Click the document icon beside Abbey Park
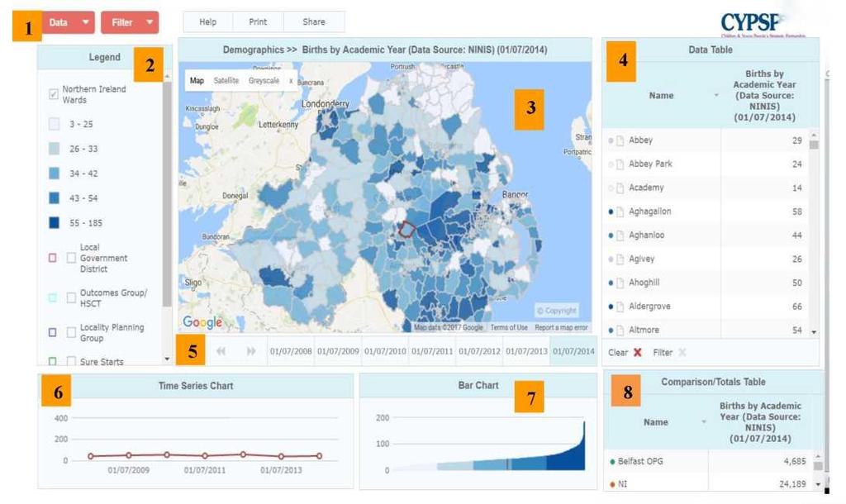This screenshot has height=504, width=846. [x=620, y=164]
